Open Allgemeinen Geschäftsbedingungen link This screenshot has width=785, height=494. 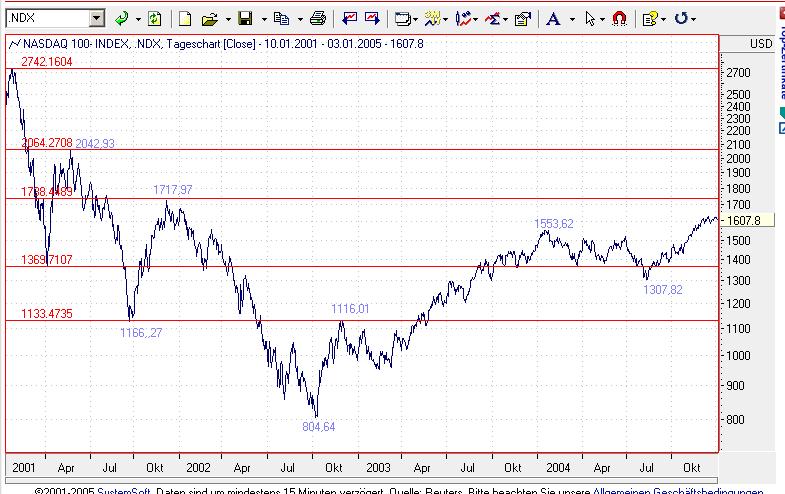pyautogui.click(x=678, y=491)
